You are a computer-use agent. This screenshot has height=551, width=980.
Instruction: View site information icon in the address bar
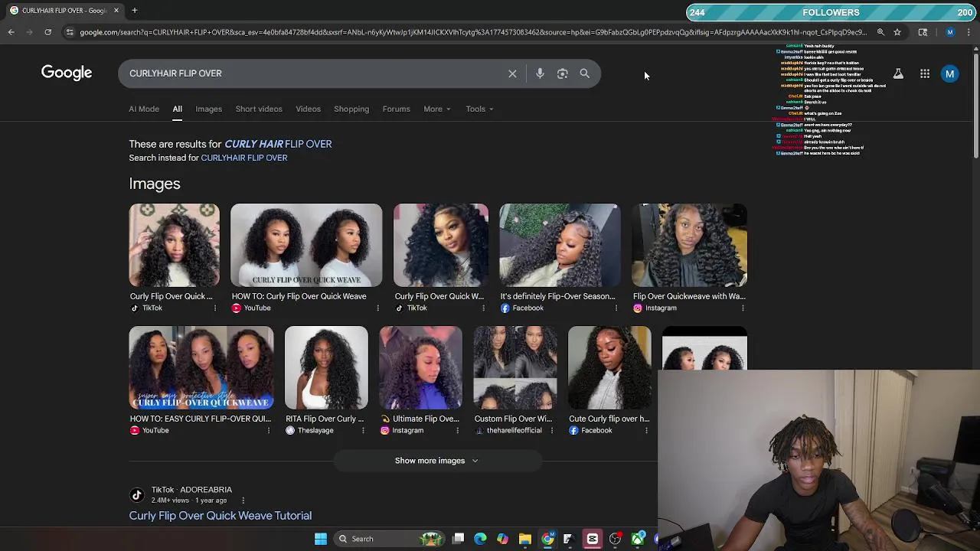pyautogui.click(x=70, y=32)
